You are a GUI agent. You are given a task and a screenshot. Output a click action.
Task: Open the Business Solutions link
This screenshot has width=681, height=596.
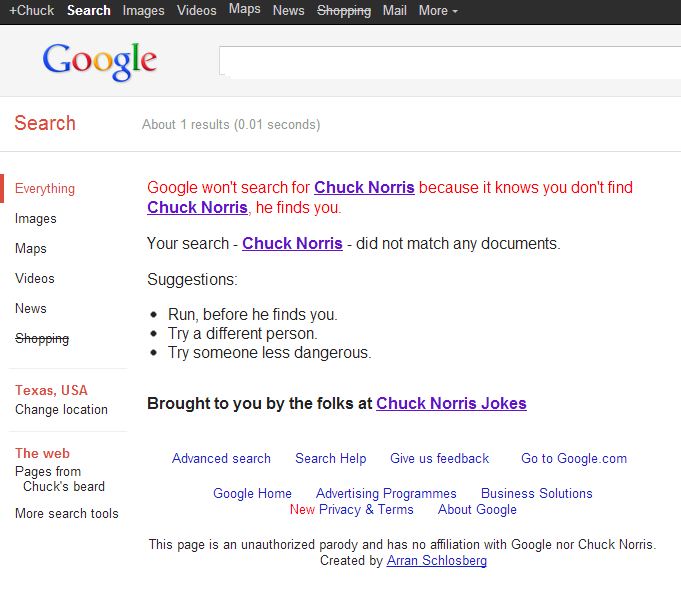tap(536, 493)
